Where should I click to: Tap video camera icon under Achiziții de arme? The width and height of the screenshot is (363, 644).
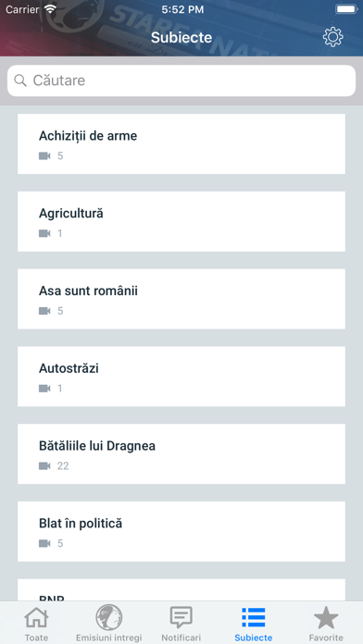[x=44, y=156]
